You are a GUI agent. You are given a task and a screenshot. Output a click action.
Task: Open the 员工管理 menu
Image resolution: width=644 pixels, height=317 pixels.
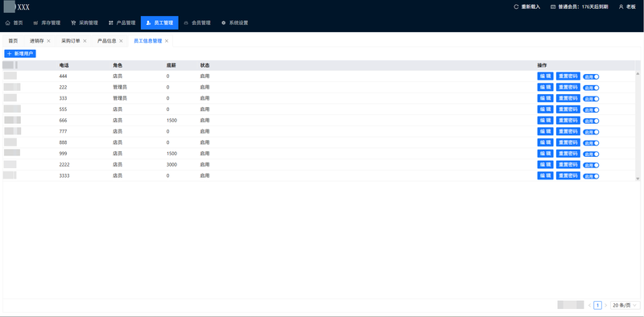tap(159, 23)
